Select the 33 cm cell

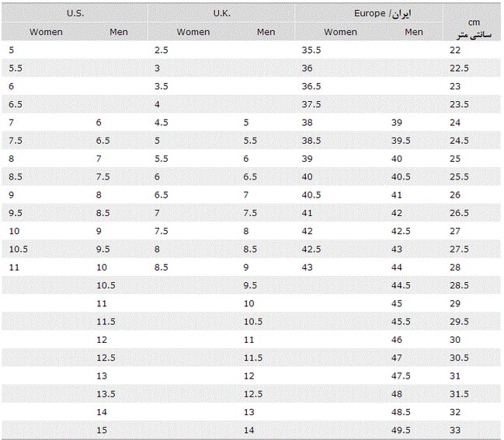click(455, 430)
